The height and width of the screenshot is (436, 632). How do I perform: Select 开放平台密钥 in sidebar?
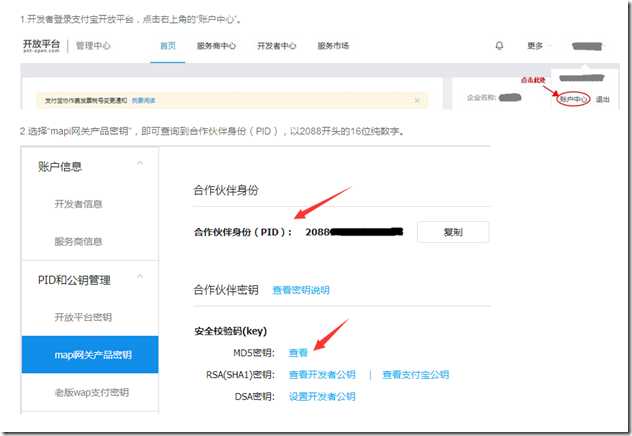click(x=83, y=317)
